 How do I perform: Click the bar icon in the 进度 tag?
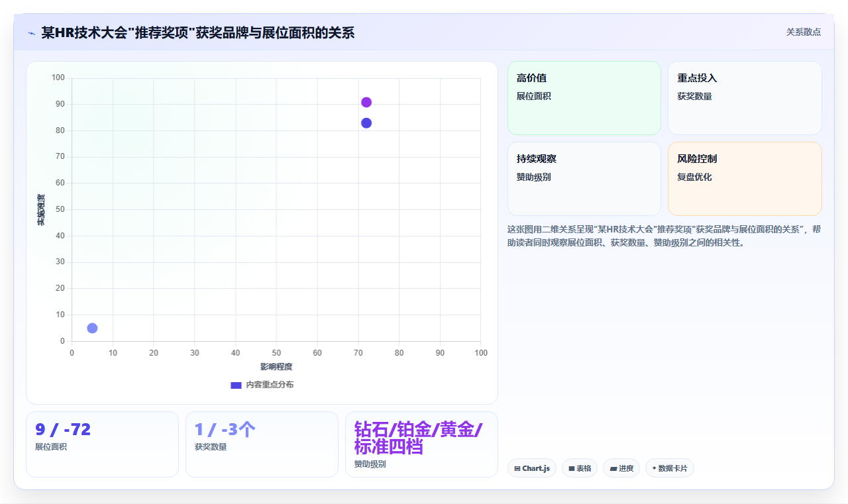[x=613, y=468]
